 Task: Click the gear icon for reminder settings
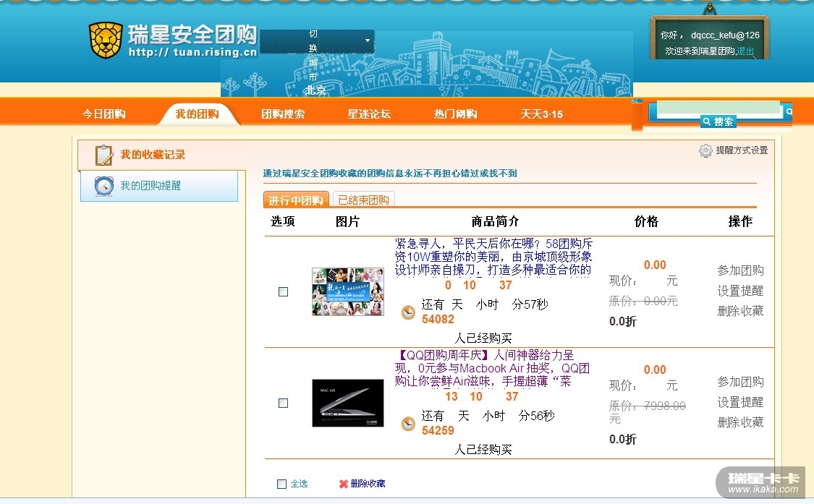[x=705, y=150]
